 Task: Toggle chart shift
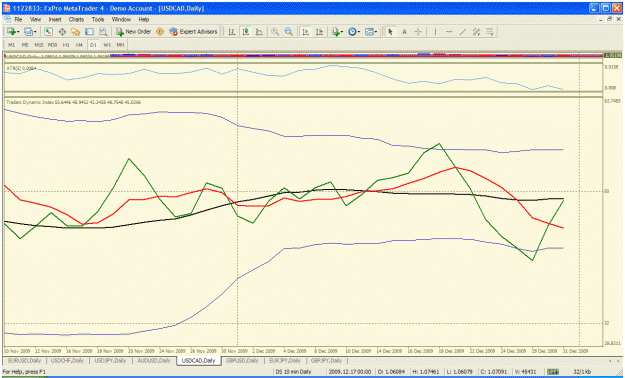[x=319, y=32]
